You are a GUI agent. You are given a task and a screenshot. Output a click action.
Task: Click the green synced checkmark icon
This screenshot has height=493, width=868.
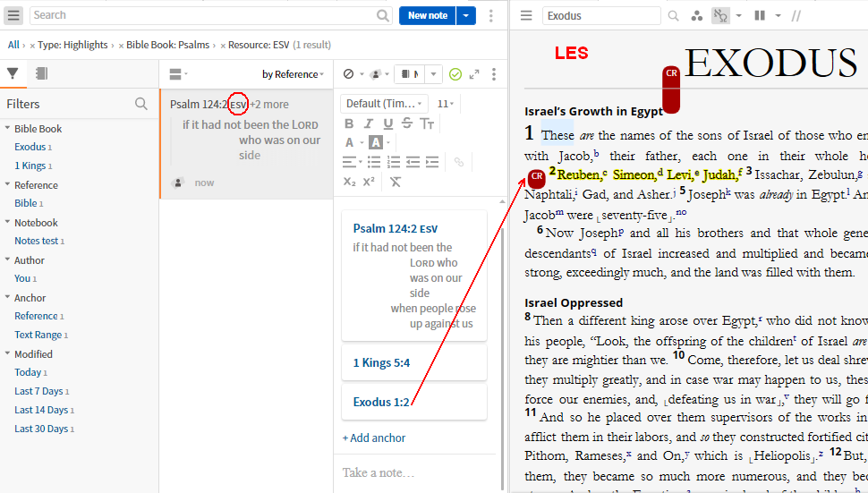click(455, 74)
